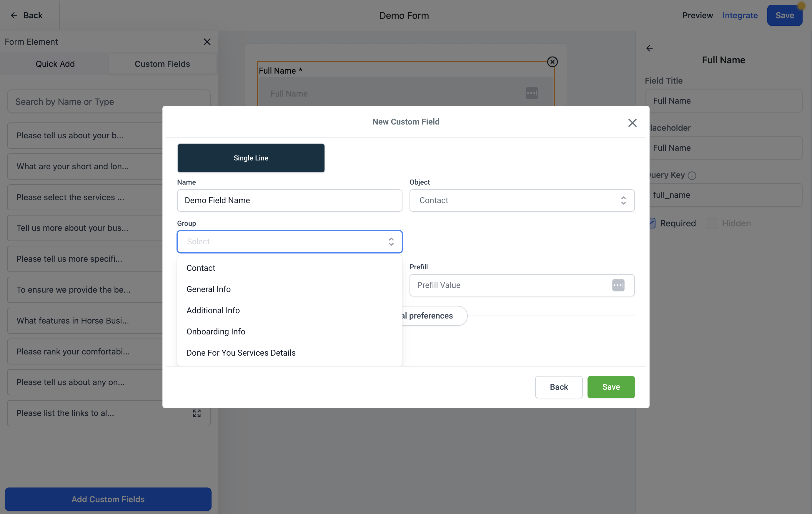The height and width of the screenshot is (514, 812).
Task: Click the Single Line field type button
Action: point(251,158)
